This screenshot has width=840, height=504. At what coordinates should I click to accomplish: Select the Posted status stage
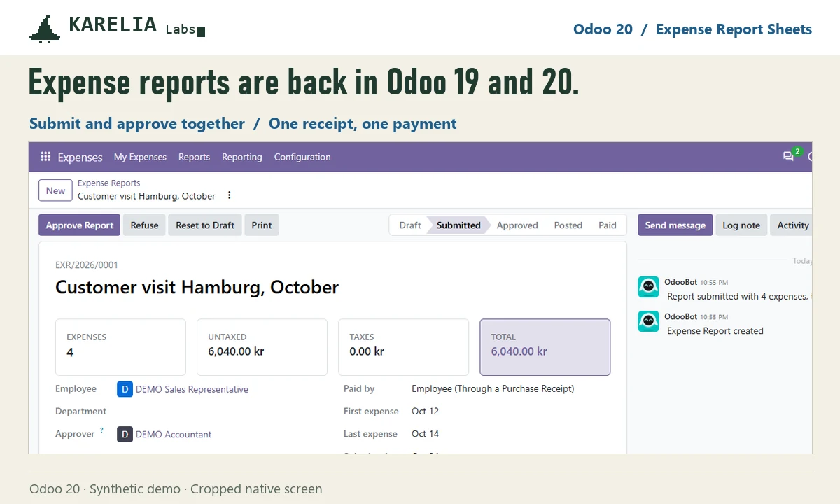(x=568, y=225)
